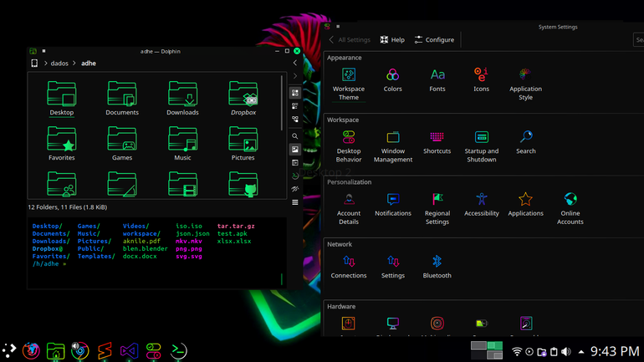Open the Fonts settings

pos(437,80)
